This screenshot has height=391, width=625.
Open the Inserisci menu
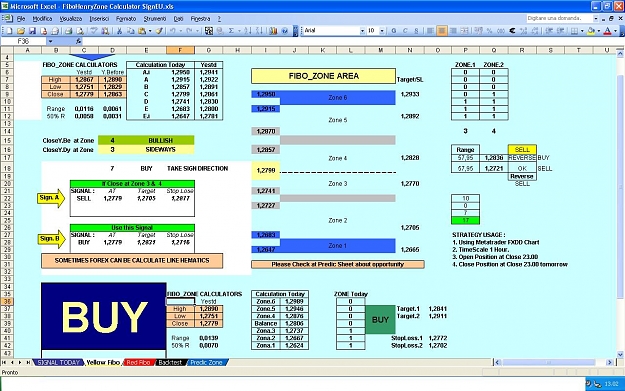click(x=99, y=19)
